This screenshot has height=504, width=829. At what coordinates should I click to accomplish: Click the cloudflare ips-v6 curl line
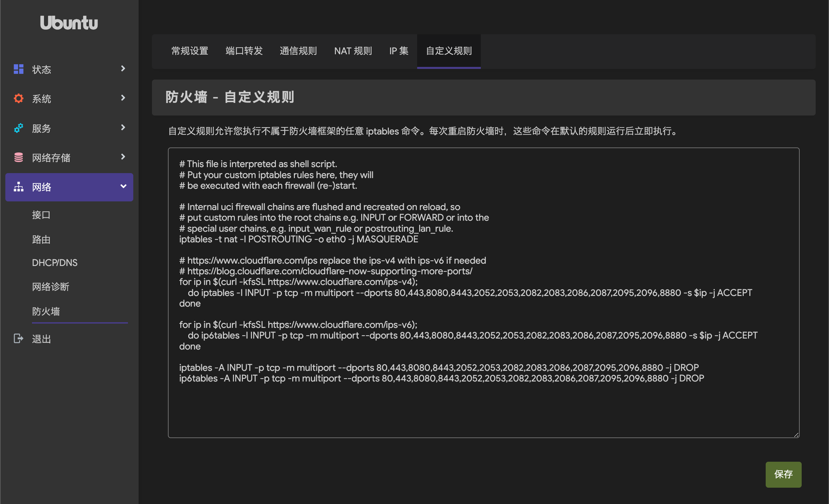pyautogui.click(x=298, y=325)
